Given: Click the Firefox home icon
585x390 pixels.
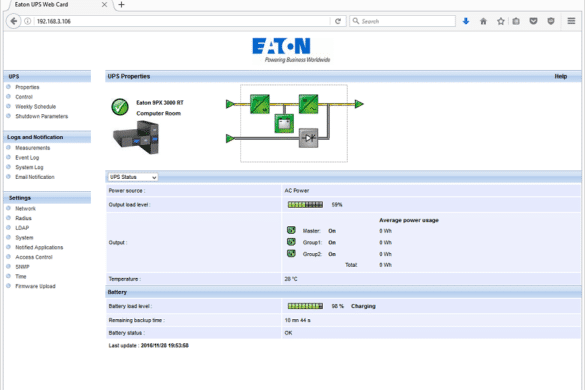Looking at the screenshot, I should point(483,21).
